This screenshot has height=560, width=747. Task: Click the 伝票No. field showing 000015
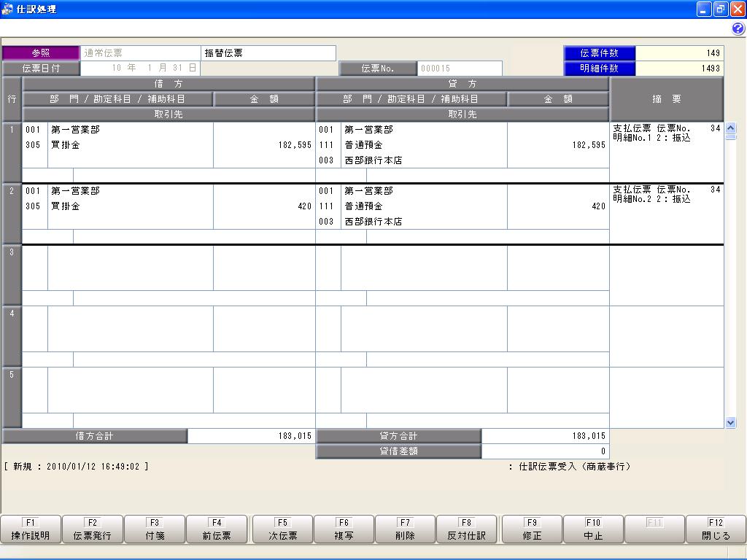460,68
